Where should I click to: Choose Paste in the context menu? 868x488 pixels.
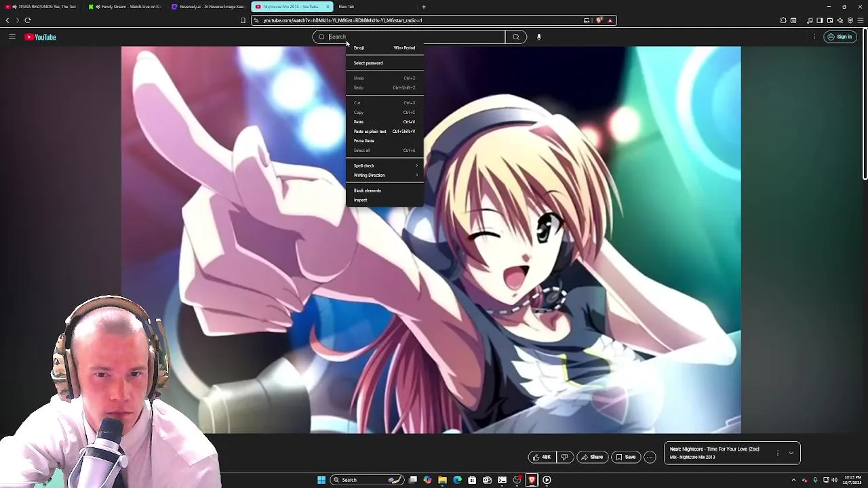[x=384, y=122]
